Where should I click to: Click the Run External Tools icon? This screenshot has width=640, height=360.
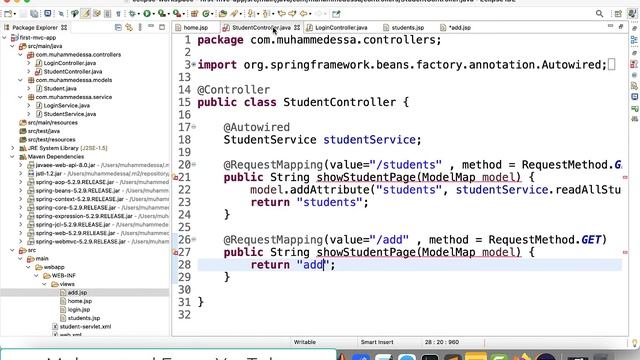(176, 14)
